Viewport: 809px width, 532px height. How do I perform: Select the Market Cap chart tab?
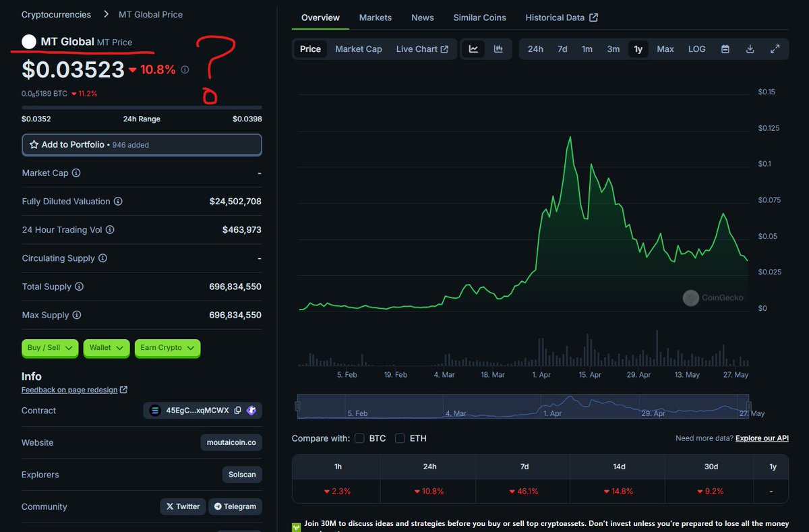pos(358,49)
